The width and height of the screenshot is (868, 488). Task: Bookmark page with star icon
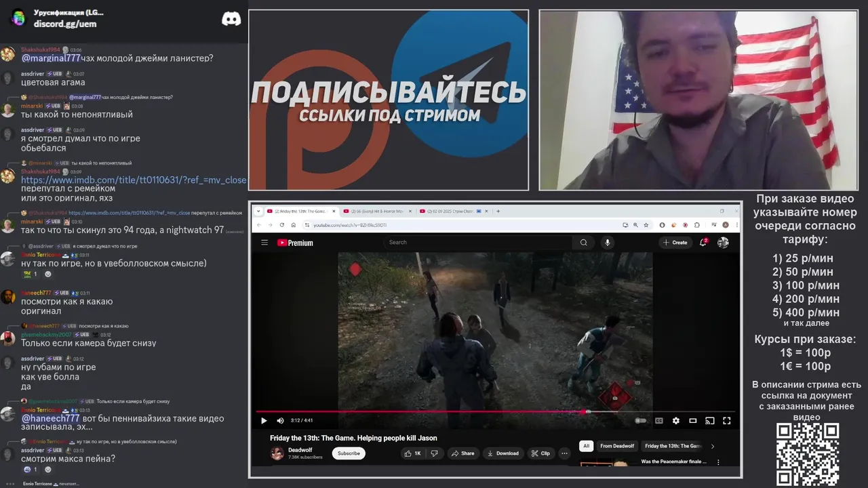pyautogui.click(x=646, y=225)
